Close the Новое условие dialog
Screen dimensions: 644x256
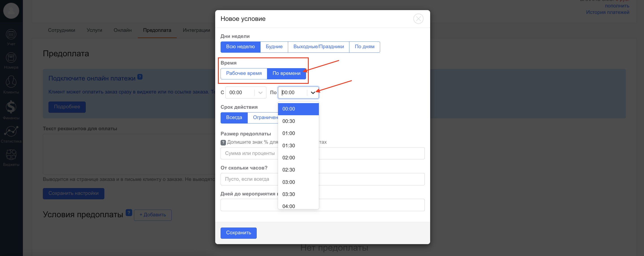(418, 19)
